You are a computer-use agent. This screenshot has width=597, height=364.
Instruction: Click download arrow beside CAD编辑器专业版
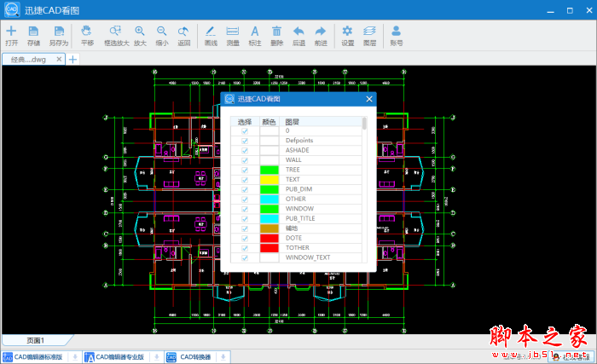157,356
